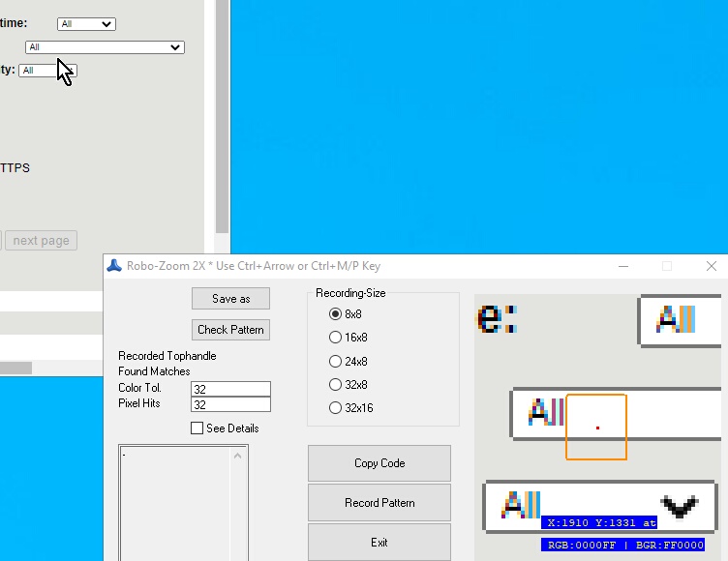Choose the 24x8 recording size option
This screenshot has width=728, height=561.
point(336,362)
